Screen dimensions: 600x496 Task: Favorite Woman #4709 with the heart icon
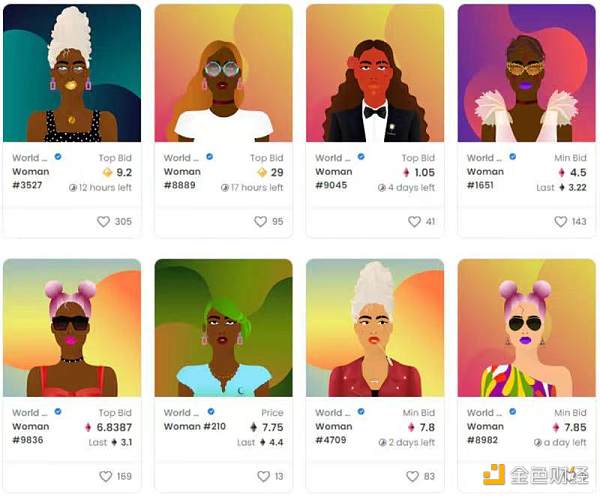tap(412, 476)
